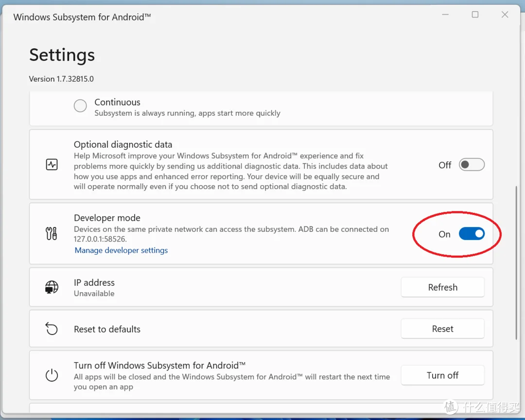Click the "Unavailable" IP address value

94,294
